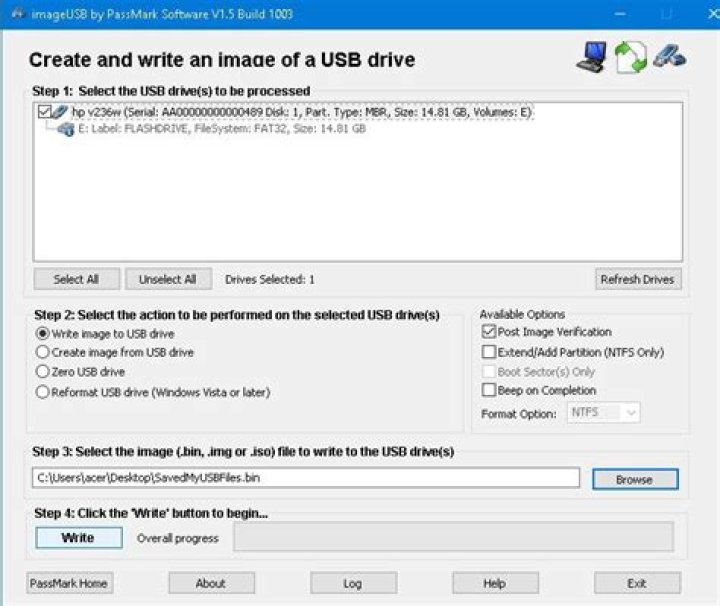Uncheck the hp v236w drive checkbox
This screenshot has width=720, height=606.
tap(45, 112)
